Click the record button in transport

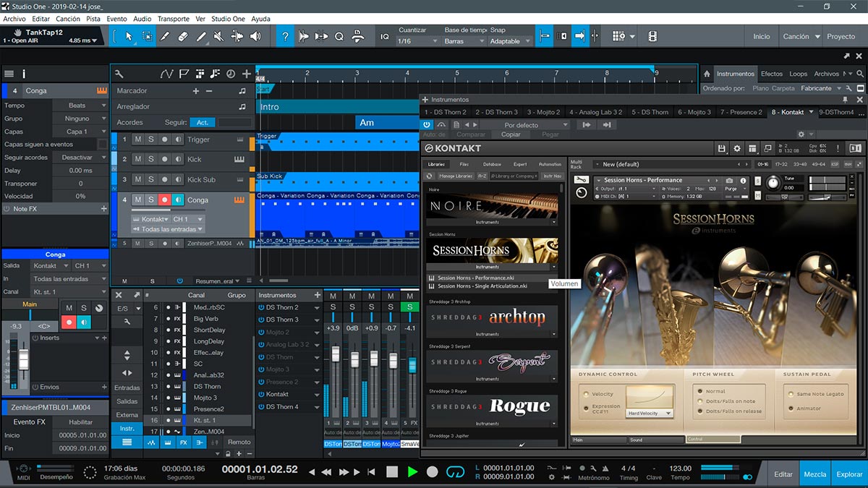433,471
